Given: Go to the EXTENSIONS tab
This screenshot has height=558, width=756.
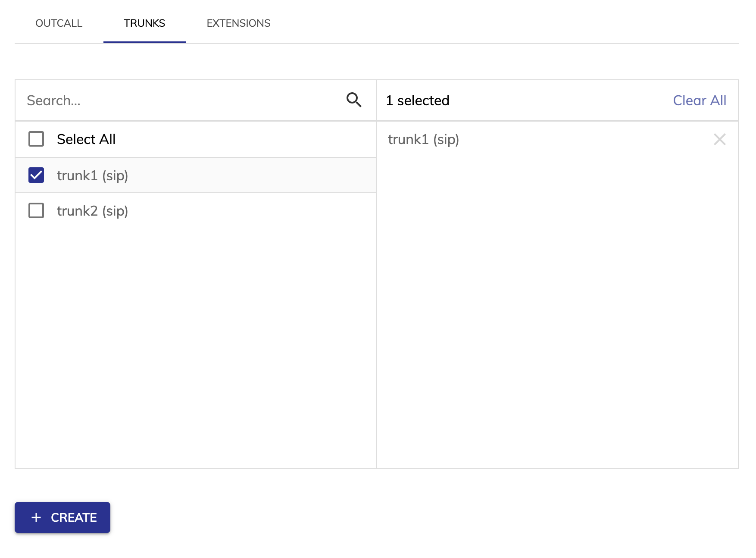Looking at the screenshot, I should [x=238, y=23].
